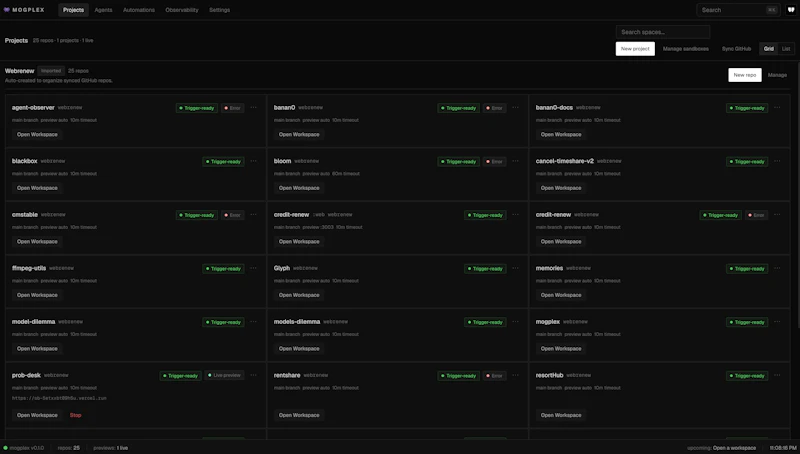Click the Imported tag next to Webrenew
The image size is (800, 454).
point(51,71)
